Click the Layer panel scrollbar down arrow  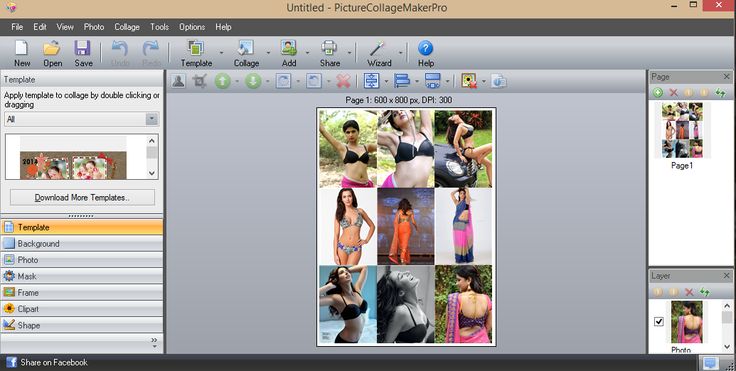pos(728,347)
